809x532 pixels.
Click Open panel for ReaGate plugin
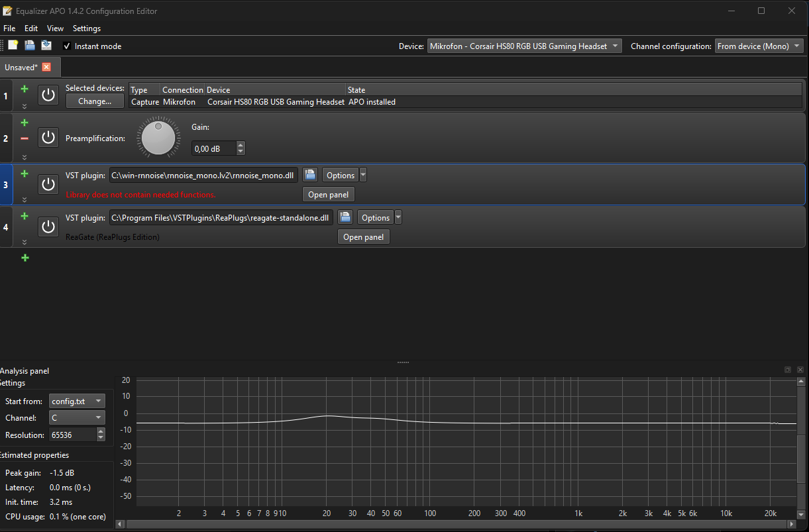pyautogui.click(x=364, y=237)
